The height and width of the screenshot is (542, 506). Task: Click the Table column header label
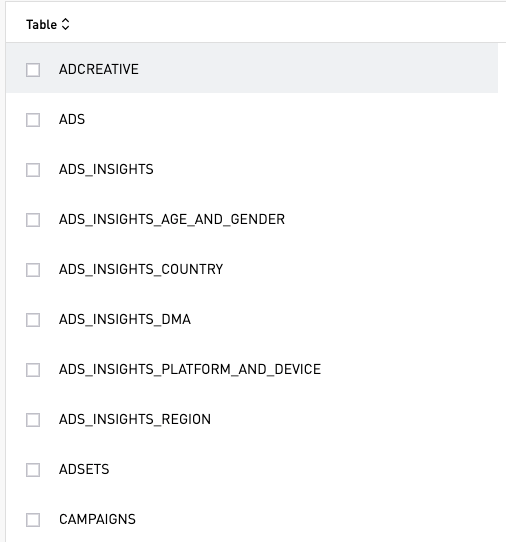41,25
